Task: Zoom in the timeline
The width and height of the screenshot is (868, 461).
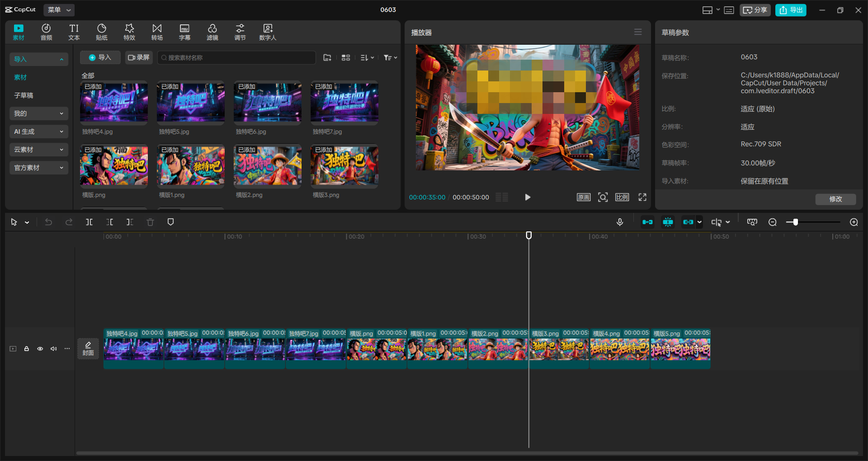Action: pos(854,222)
